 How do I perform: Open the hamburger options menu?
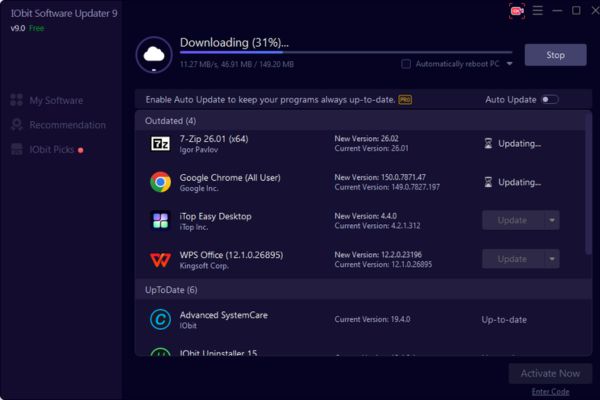538,11
